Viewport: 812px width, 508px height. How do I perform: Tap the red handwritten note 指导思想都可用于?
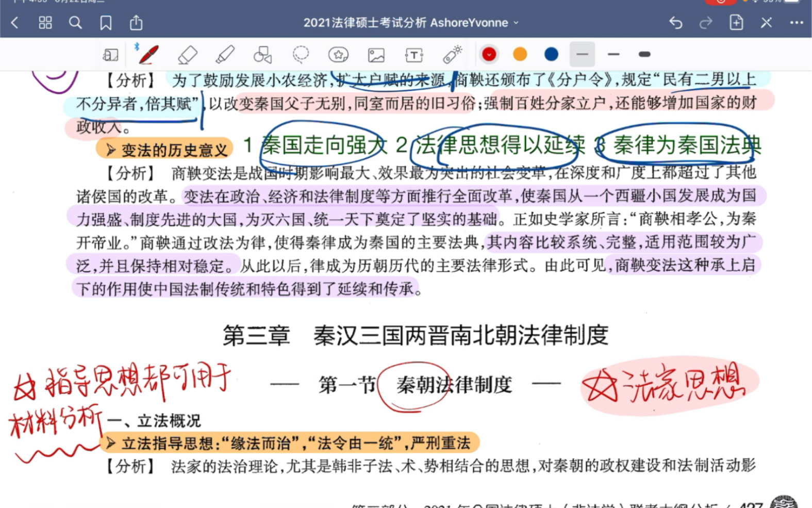click(138, 382)
